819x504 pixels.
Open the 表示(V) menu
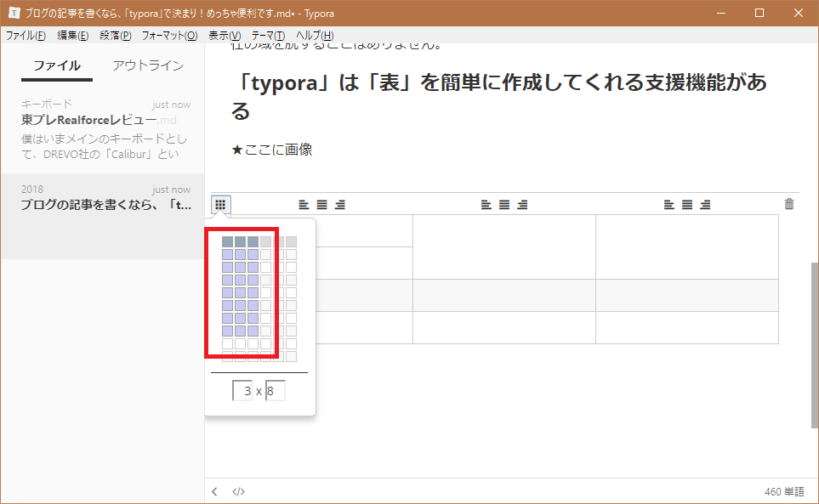coord(225,35)
